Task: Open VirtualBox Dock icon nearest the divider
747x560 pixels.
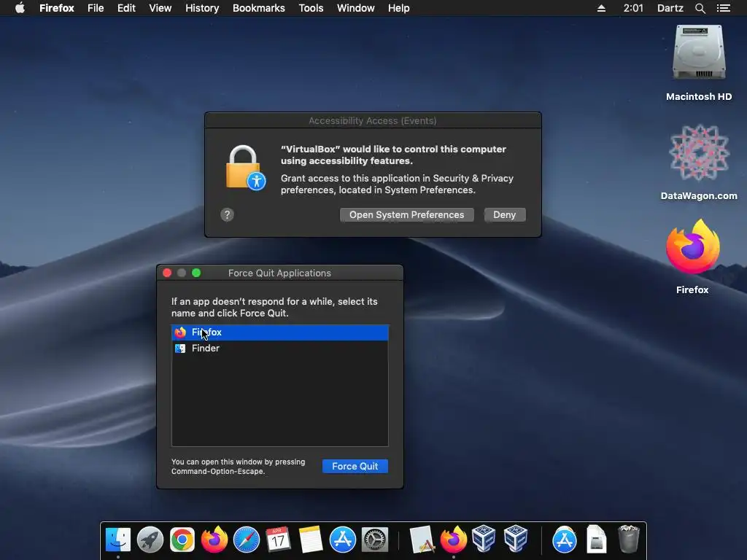Action: coord(516,539)
